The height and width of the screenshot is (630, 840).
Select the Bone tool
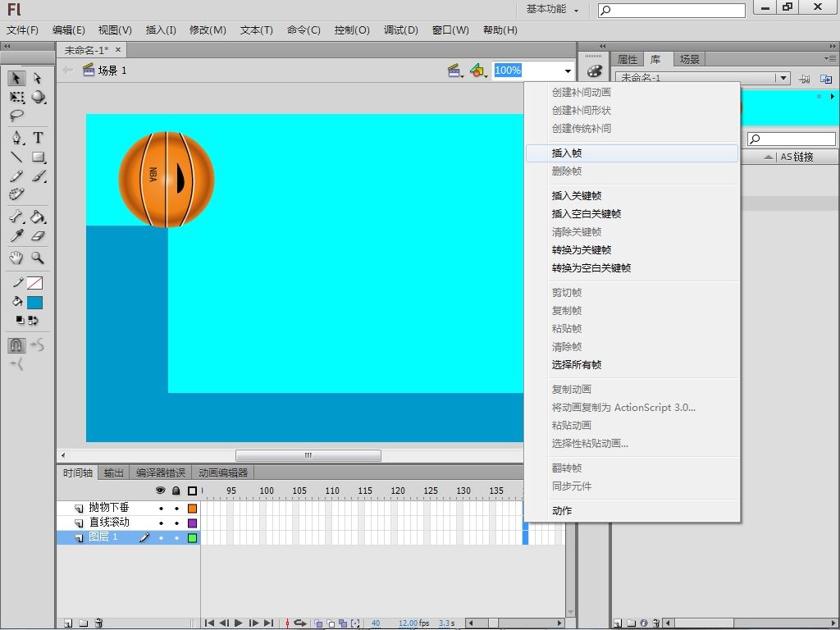click(x=16, y=217)
